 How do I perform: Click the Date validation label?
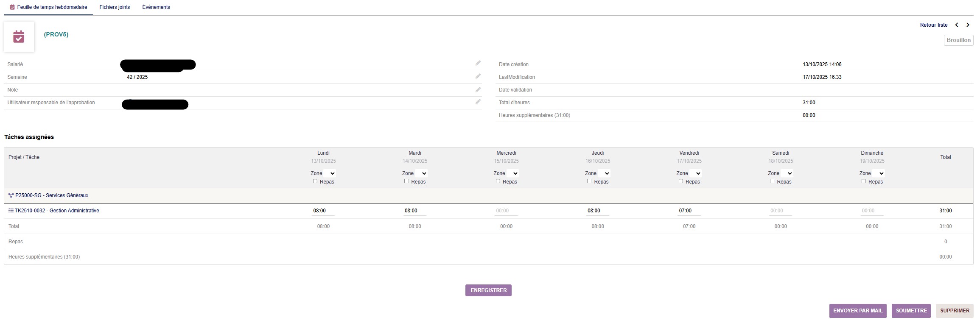(515, 90)
